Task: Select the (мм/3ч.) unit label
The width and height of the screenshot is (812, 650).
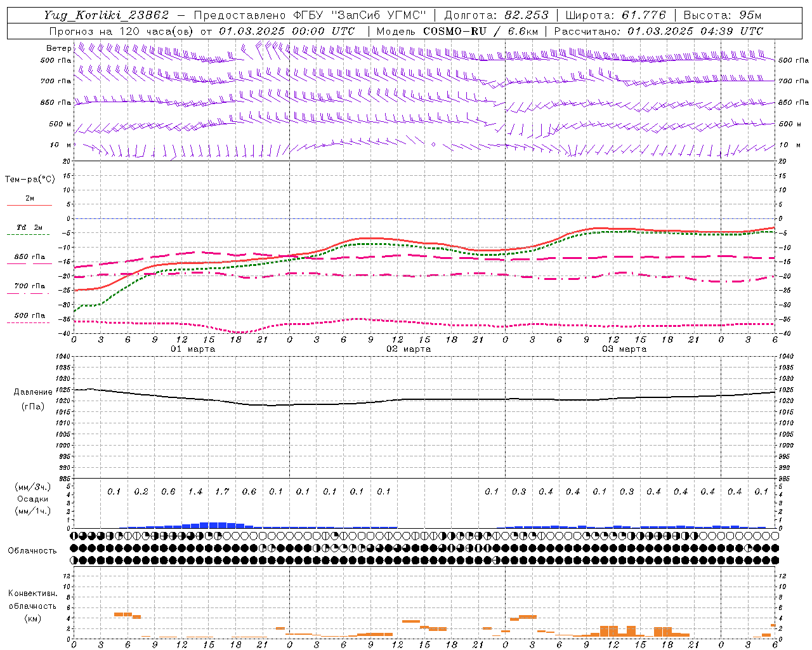Action: click(x=32, y=487)
